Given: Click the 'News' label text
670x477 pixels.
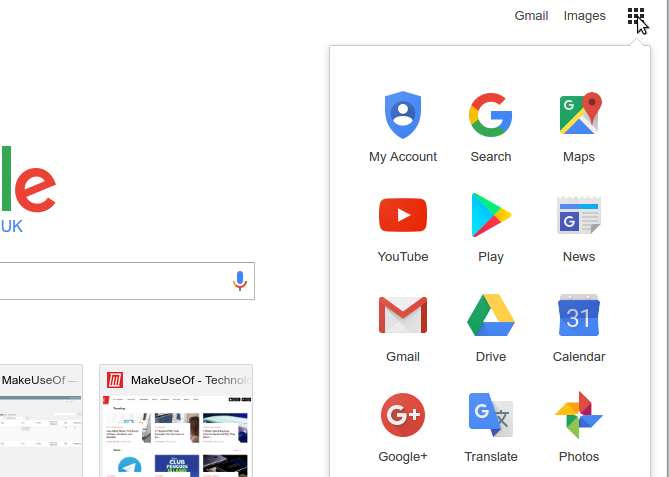Looking at the screenshot, I should (579, 256).
